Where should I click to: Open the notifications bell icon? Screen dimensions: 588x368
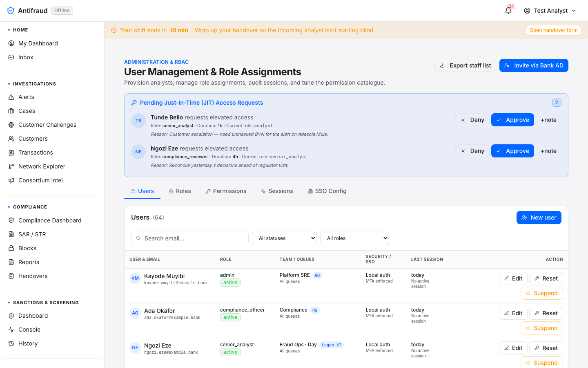(508, 11)
